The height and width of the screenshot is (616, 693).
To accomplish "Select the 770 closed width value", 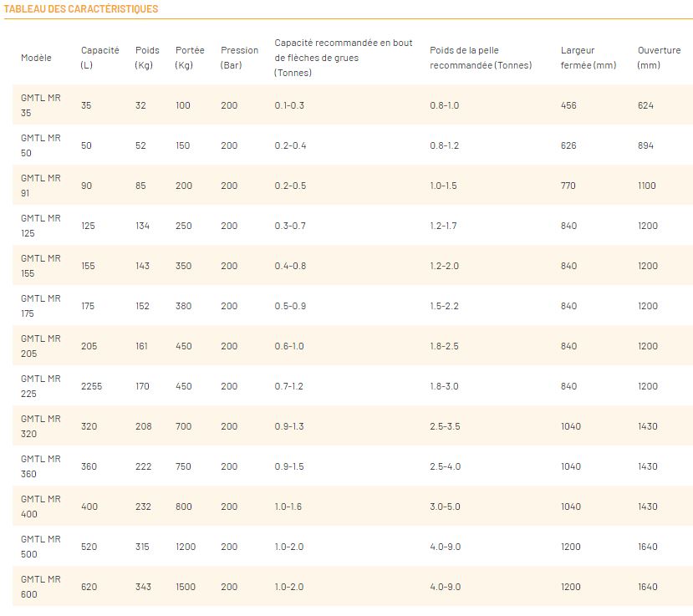I will click(568, 186).
